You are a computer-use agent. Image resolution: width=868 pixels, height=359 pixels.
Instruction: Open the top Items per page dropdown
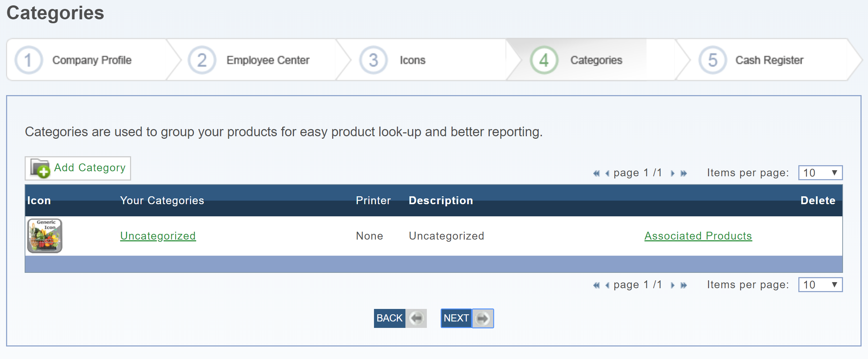(x=820, y=173)
